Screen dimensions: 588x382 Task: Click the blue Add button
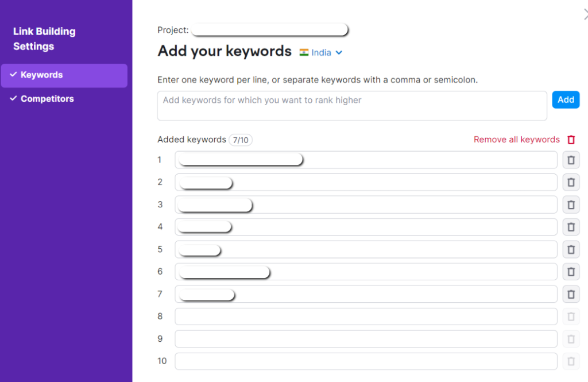click(566, 99)
